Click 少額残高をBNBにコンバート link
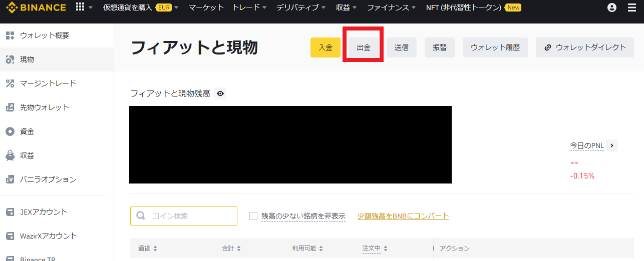This screenshot has width=644, height=261. click(x=403, y=216)
